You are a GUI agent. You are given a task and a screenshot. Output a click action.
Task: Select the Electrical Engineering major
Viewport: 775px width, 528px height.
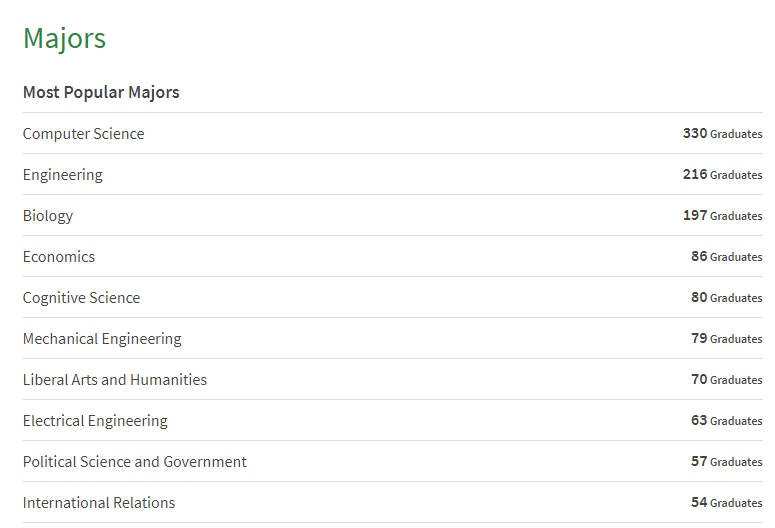[95, 421]
